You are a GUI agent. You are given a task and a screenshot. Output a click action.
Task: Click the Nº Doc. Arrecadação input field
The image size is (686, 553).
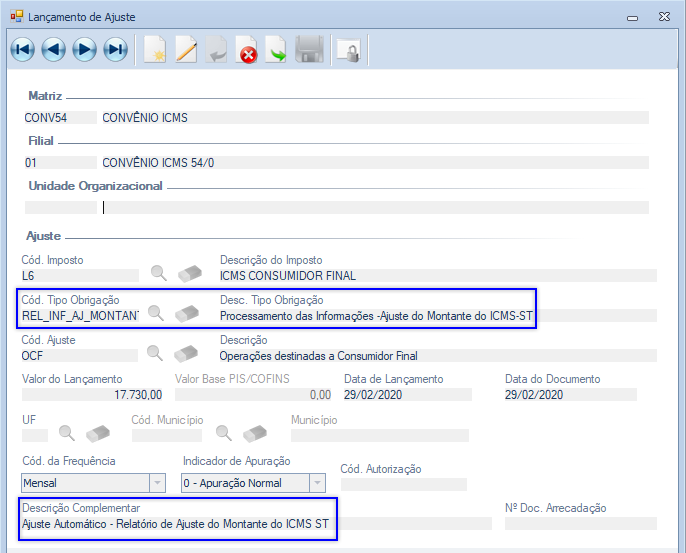[581, 524]
